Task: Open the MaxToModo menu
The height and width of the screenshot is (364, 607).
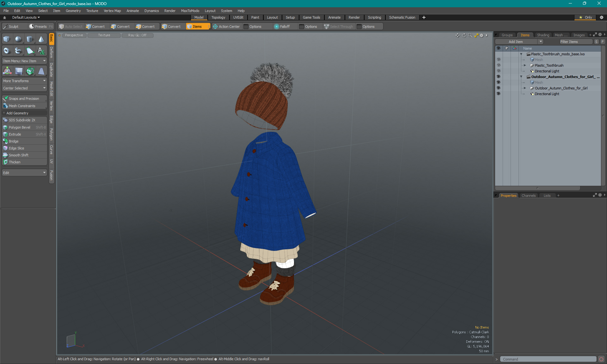Action: click(x=190, y=11)
